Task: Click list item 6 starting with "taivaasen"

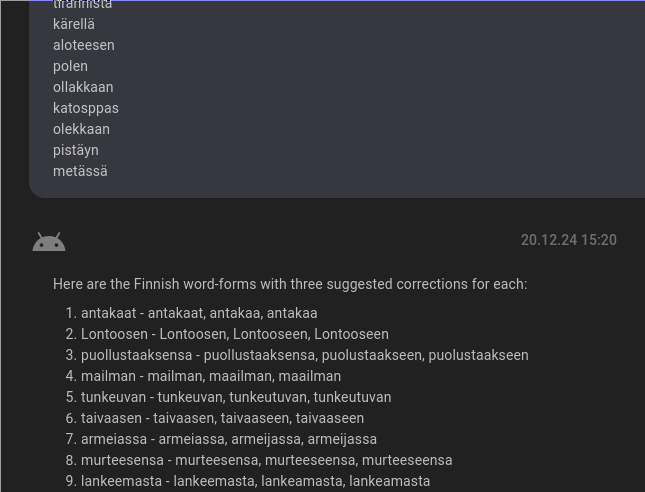Action: [222, 418]
